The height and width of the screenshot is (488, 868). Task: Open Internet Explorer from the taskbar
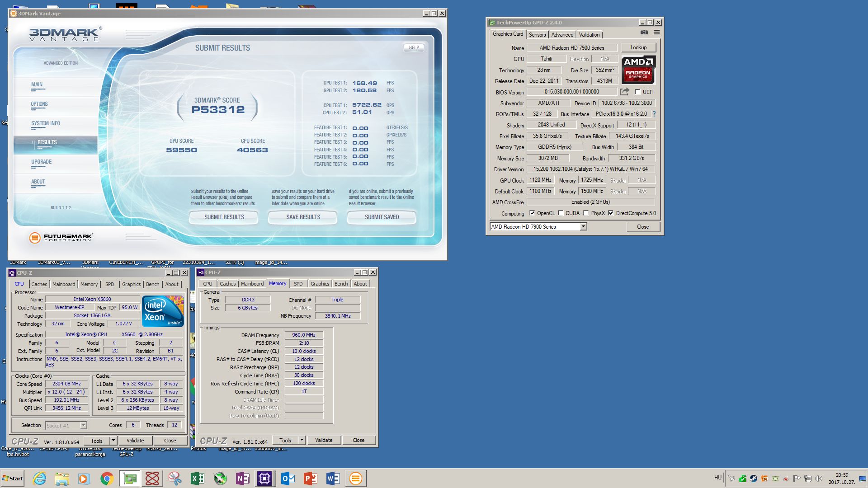click(x=39, y=479)
